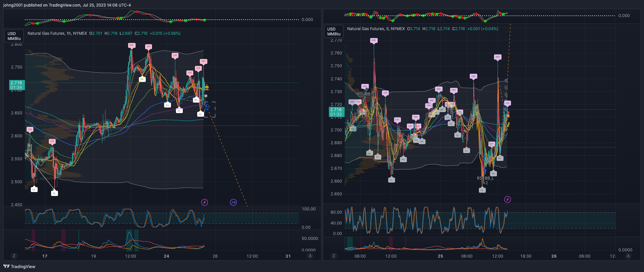The image size is (644, 272).
Task: Click the 100.00 oscillator axis value in left chart
Action: 309,209
